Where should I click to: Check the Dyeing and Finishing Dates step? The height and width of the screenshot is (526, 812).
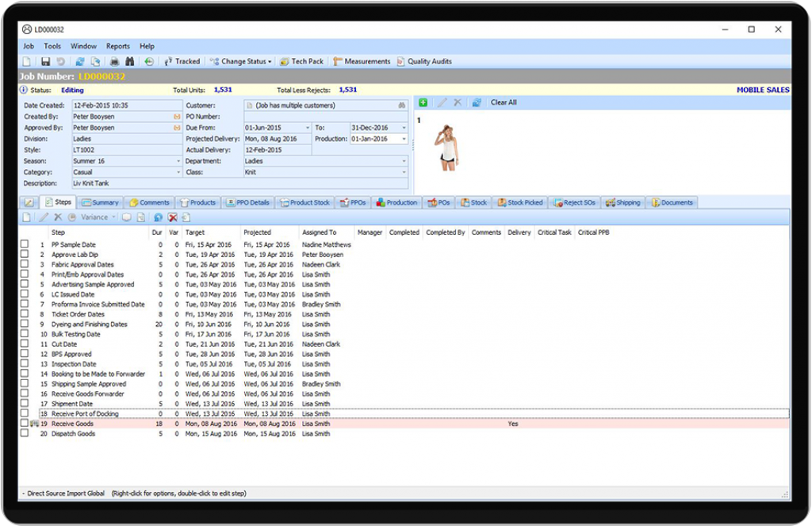[x=25, y=324]
